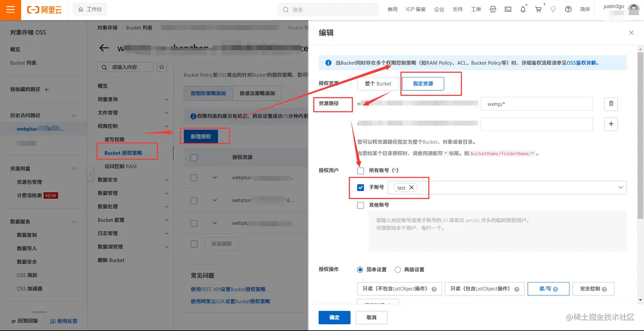Check the 所有账号（*） checkbox

[x=361, y=170]
